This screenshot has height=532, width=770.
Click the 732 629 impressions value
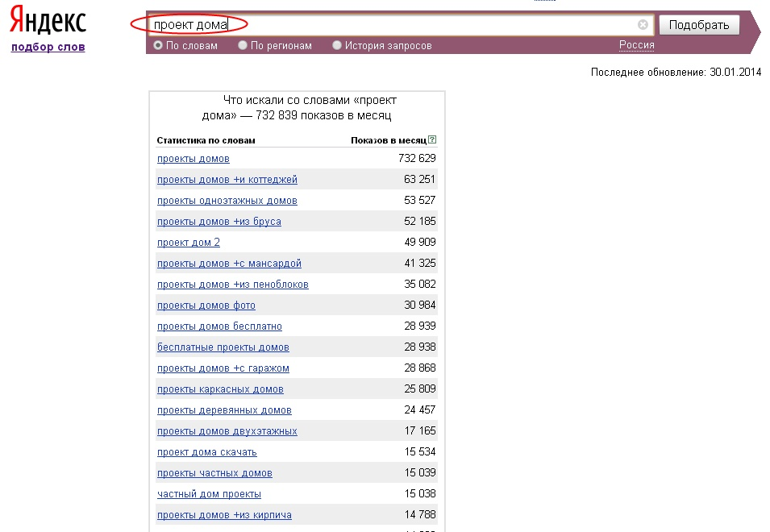(417, 158)
